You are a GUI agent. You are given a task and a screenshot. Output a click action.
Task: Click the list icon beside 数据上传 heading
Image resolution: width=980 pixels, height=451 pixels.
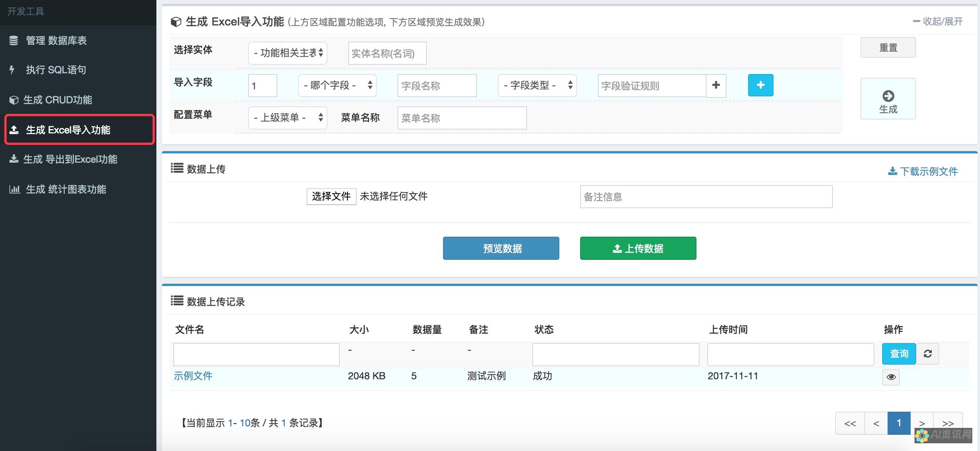click(x=177, y=168)
